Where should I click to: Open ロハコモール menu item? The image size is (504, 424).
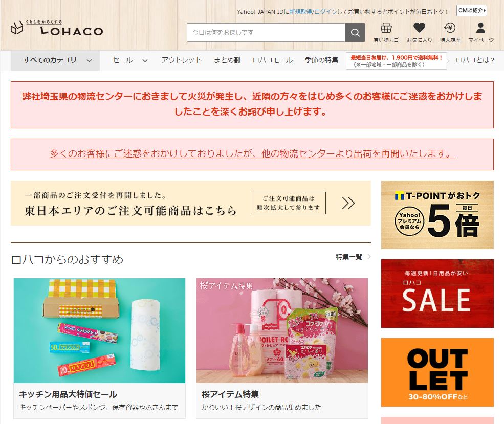click(x=273, y=60)
